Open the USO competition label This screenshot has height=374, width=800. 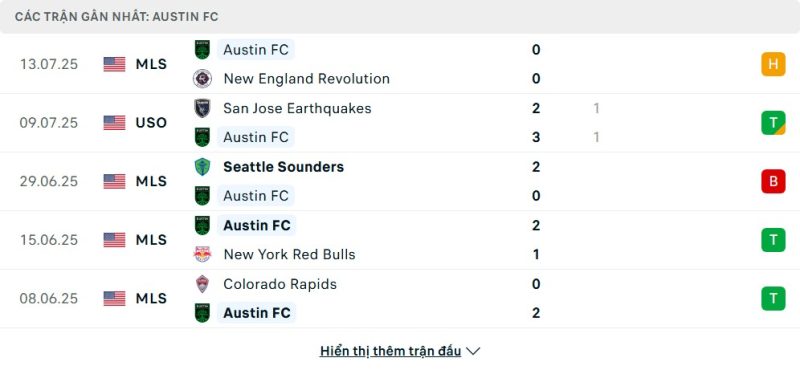(152, 123)
